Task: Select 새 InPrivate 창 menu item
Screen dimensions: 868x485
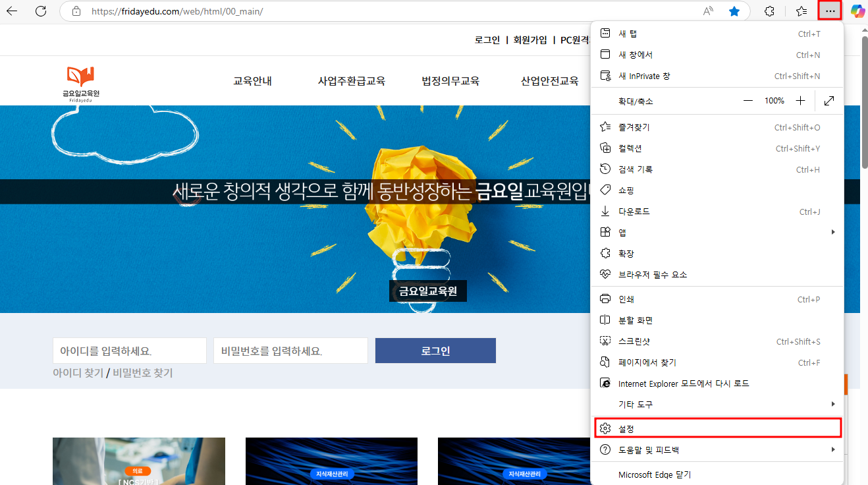Action: click(718, 76)
